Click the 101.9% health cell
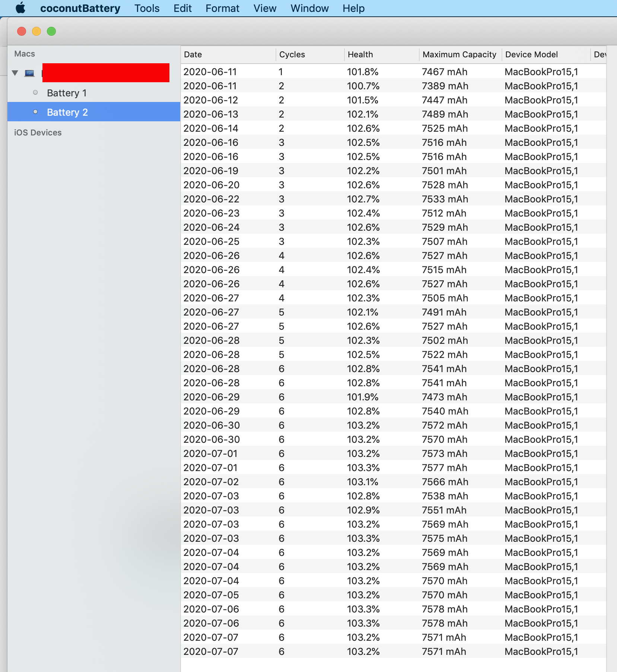617x672 pixels. tap(363, 397)
